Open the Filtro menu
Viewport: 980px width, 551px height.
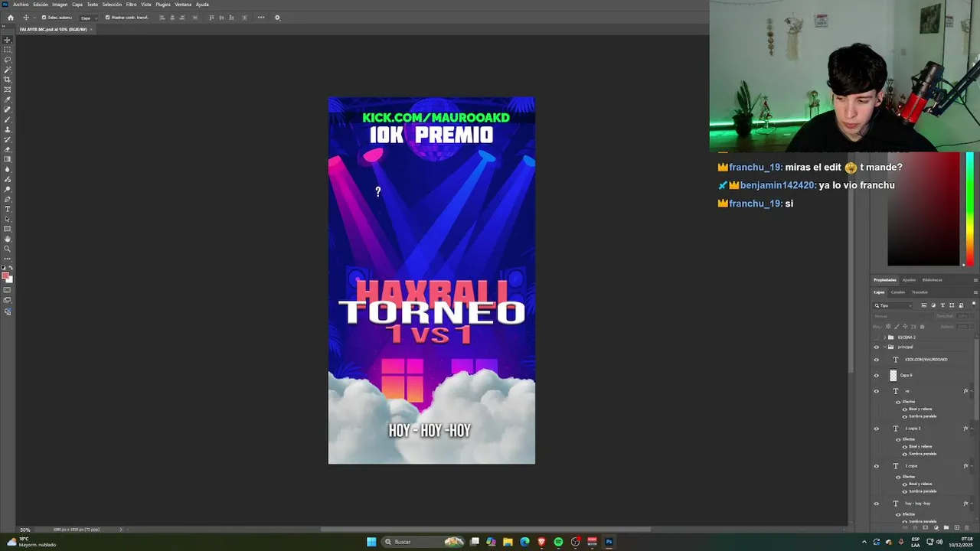131,5
